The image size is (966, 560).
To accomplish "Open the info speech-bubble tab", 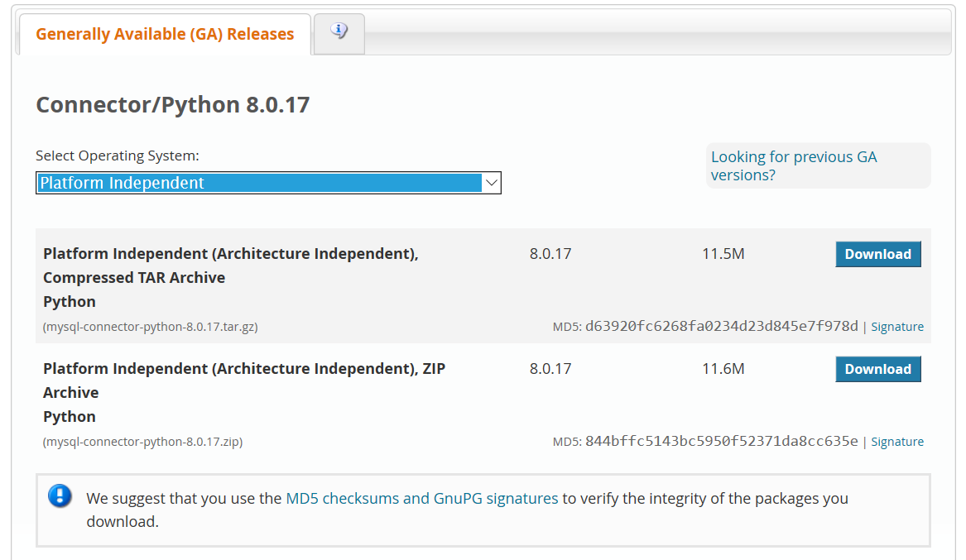I will pos(339,33).
